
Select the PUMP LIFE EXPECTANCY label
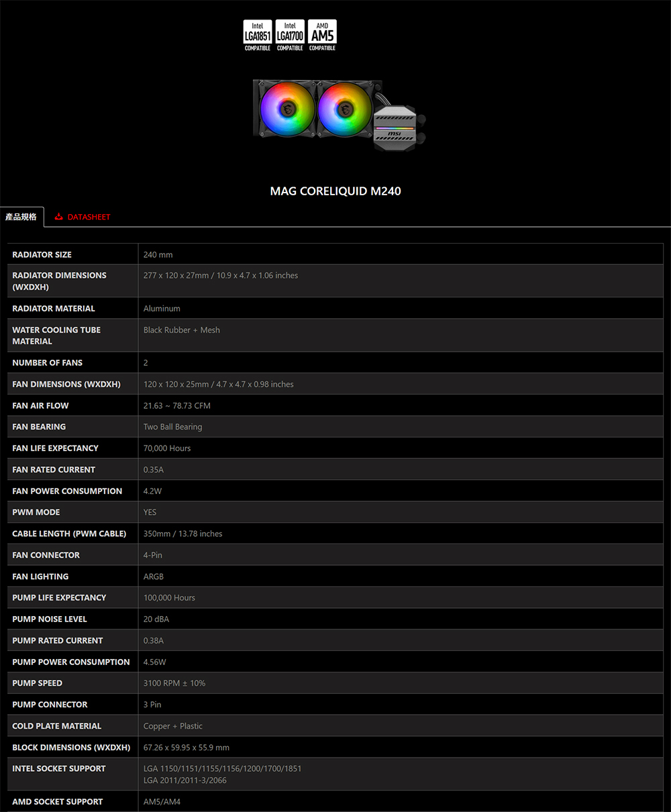coord(59,597)
